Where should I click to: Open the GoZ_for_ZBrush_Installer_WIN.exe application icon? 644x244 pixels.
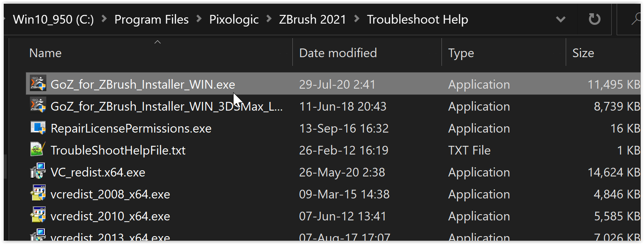[38, 84]
